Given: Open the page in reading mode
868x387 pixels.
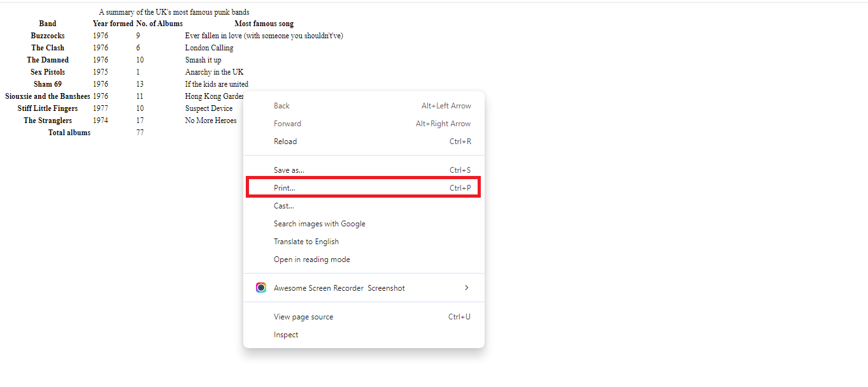Looking at the screenshot, I should pyautogui.click(x=311, y=259).
